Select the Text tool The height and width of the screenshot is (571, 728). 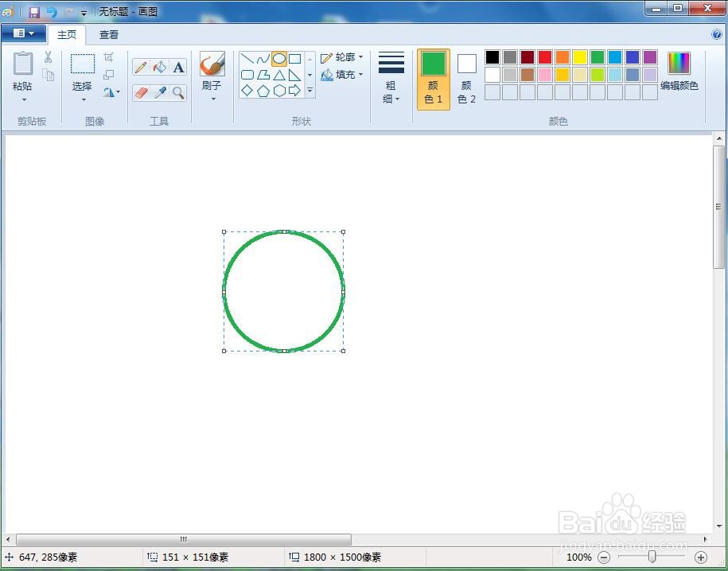[x=178, y=68]
